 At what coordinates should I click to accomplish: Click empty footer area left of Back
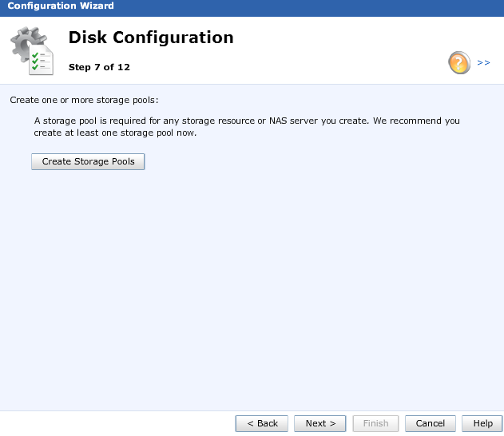[120, 423]
